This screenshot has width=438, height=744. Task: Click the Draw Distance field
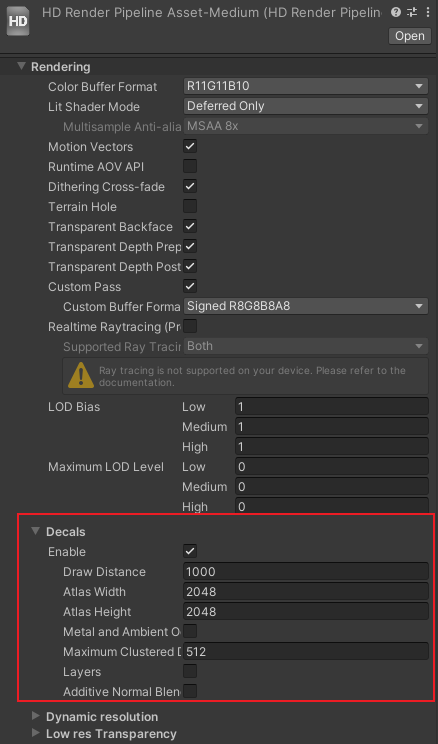click(306, 571)
